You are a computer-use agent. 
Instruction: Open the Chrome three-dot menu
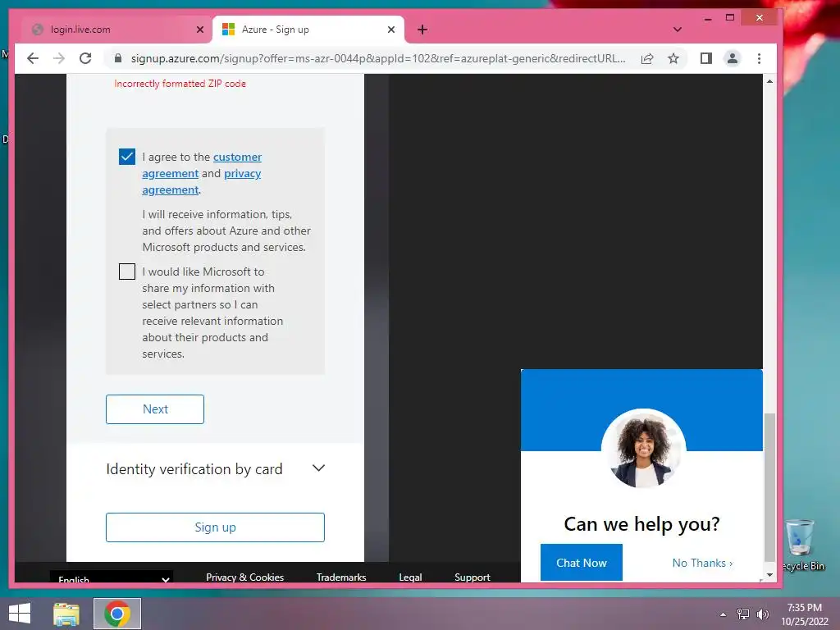(x=759, y=58)
